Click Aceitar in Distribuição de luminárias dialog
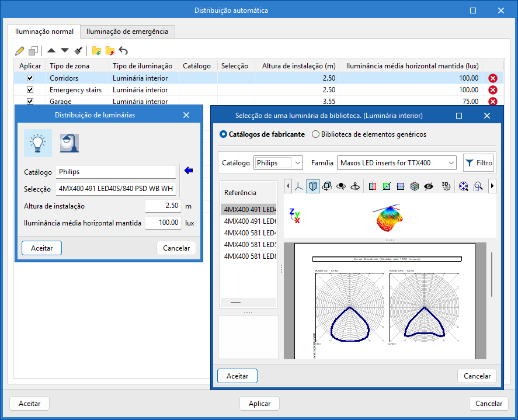The width and height of the screenshot is (518, 420). tap(41, 248)
